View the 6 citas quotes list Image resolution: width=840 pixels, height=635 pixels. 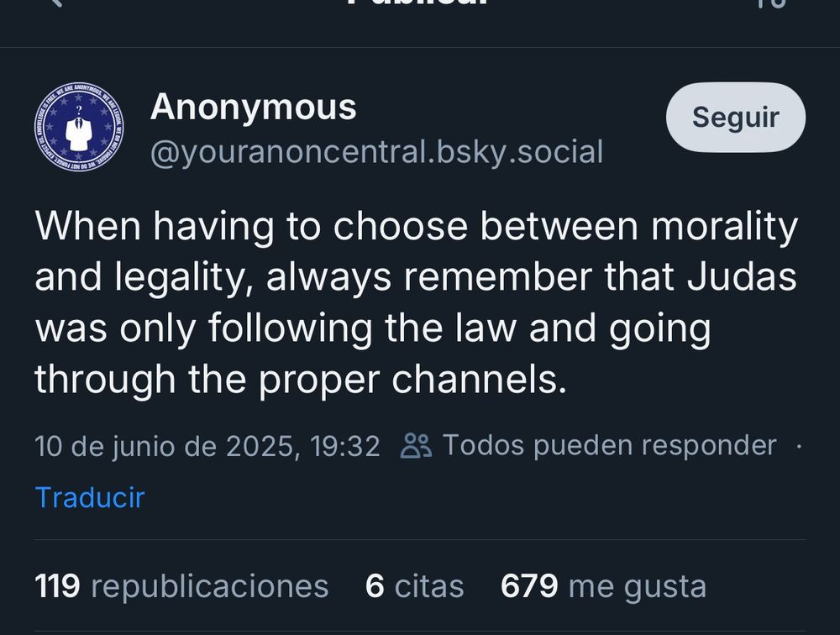[415, 585]
